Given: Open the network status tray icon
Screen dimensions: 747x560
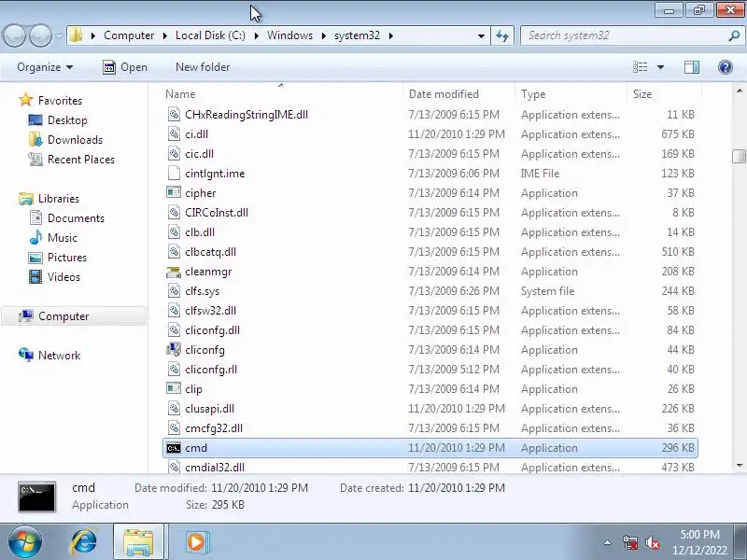Looking at the screenshot, I should (630, 542).
